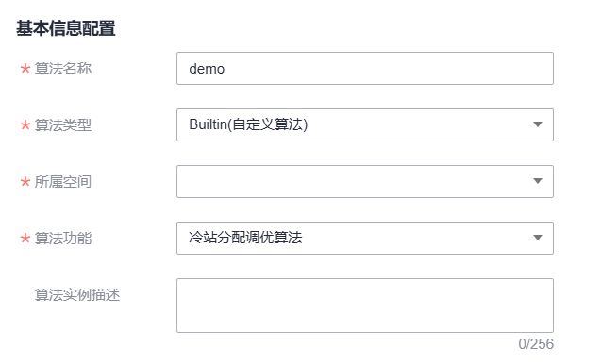The height and width of the screenshot is (364, 601).
Task: Click the word demo in the name field
Action: tap(207, 69)
